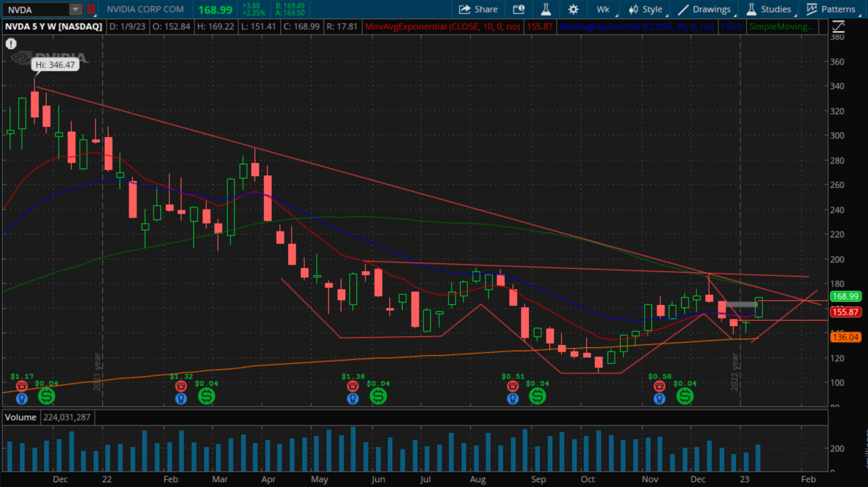Click the $1.36 earnings phone icon
Viewport: 868px width, 487px height.
click(x=353, y=386)
